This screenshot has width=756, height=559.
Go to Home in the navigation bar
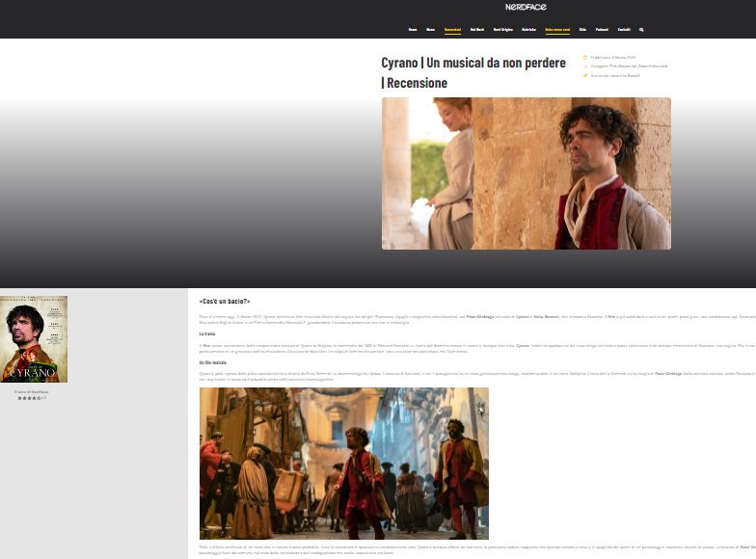[413, 29]
